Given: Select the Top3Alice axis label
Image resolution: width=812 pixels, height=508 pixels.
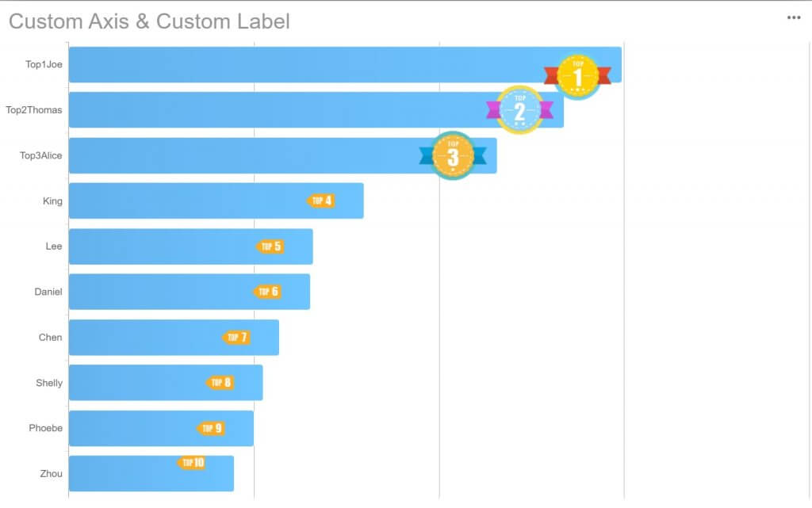Looking at the screenshot, I should pyautogui.click(x=41, y=155).
